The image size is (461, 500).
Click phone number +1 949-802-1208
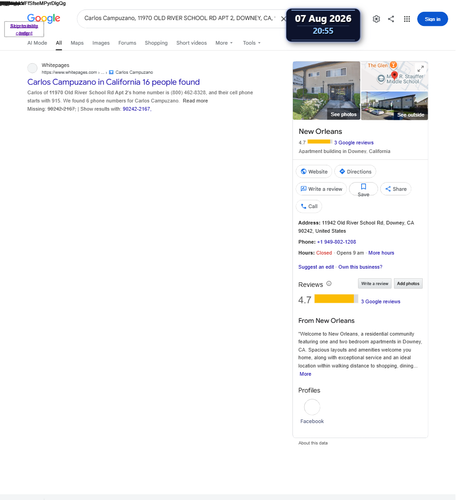(x=336, y=242)
